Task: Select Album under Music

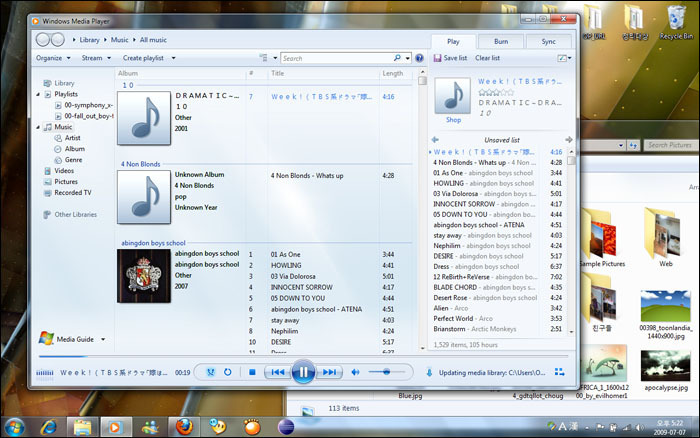Action: [74, 149]
